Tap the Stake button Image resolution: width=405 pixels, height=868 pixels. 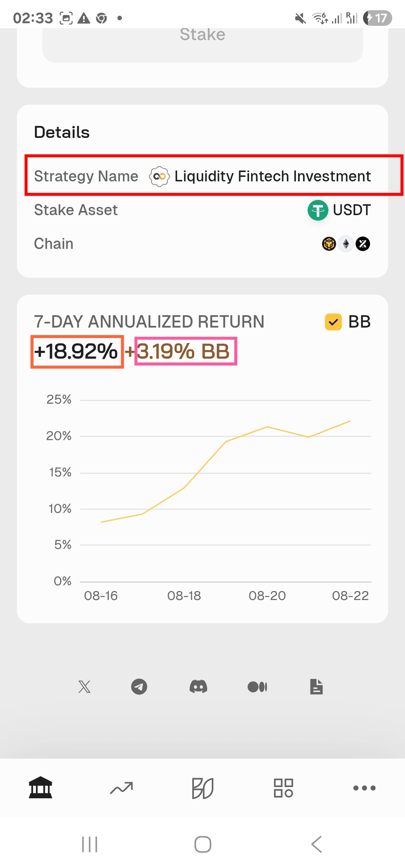(x=202, y=39)
